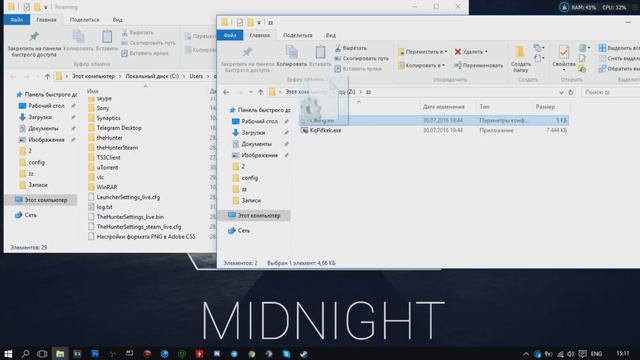Switch to Поделиться tab in Roaming window

click(84, 20)
